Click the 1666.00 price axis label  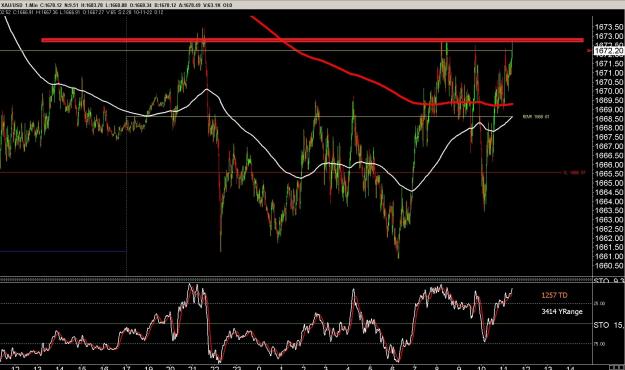[x=609, y=165]
